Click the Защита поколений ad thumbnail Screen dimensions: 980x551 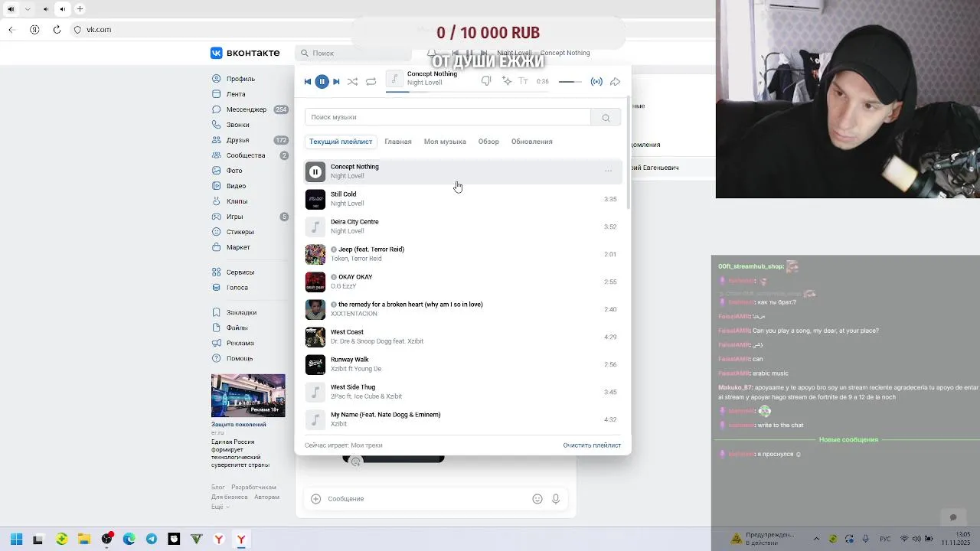[248, 396]
